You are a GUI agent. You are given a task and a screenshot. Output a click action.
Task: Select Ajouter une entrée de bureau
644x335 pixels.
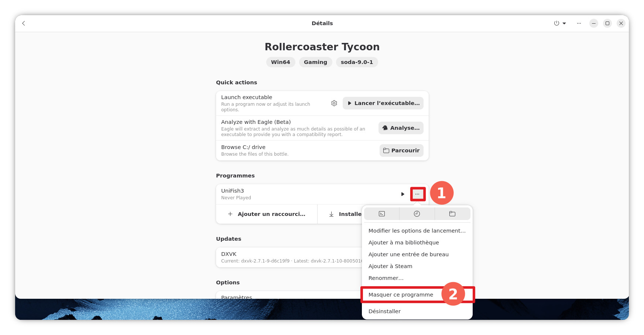coord(408,254)
